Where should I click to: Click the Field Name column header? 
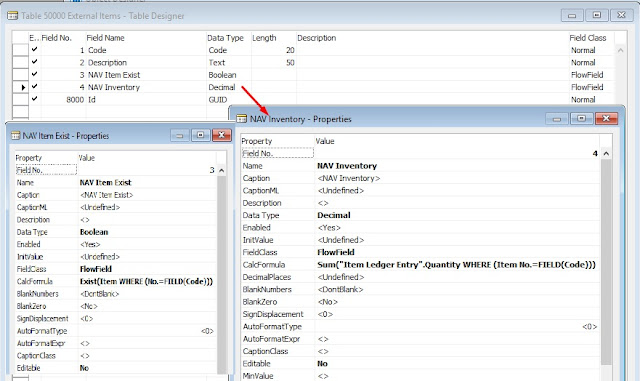(105, 38)
